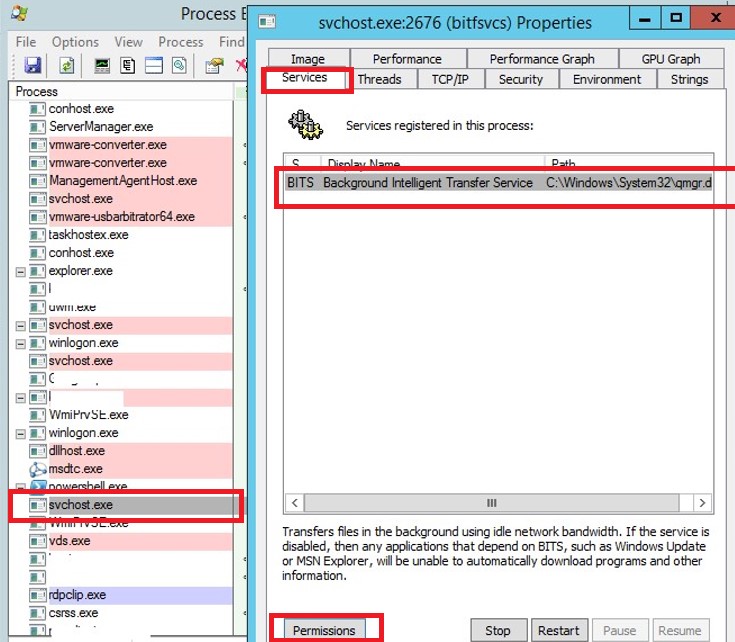Click the DLL/handle view toolbar icon
Screen dimensions: 735x642
point(179,65)
